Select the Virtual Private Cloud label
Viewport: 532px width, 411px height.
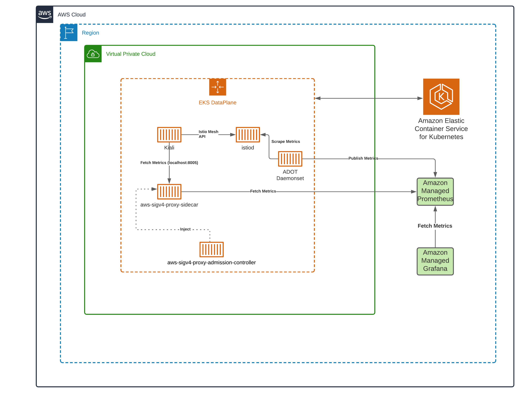click(x=131, y=54)
